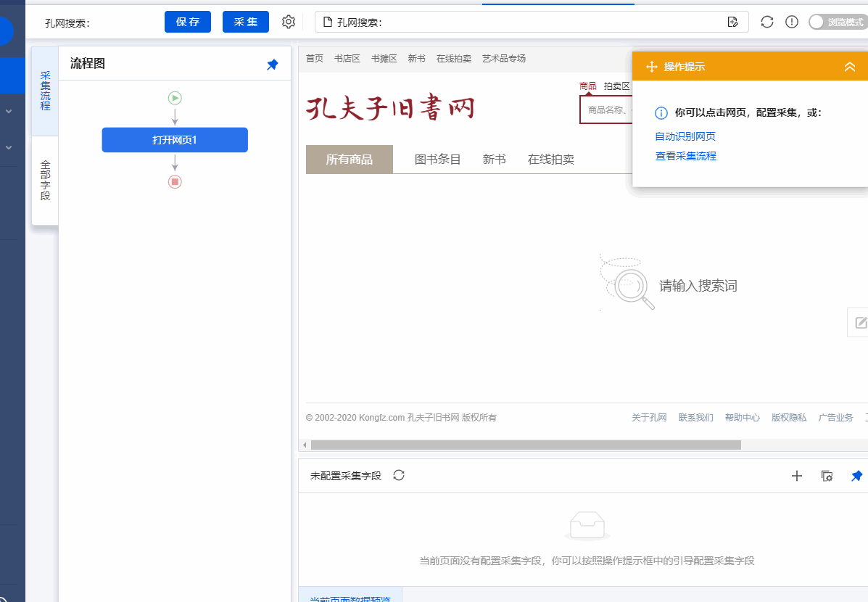Click the page icon in the URL bar

pyautogui.click(x=328, y=22)
